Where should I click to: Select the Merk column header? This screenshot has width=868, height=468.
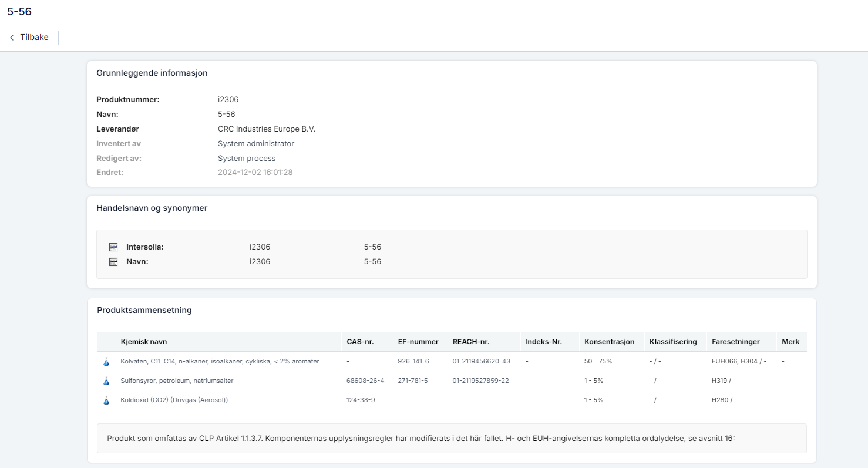[x=790, y=342]
